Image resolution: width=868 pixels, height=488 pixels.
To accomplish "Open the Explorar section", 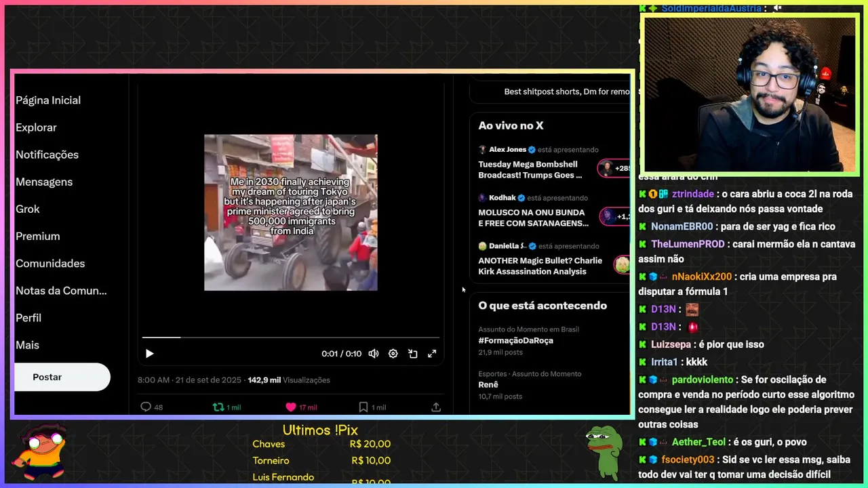I will (x=36, y=127).
